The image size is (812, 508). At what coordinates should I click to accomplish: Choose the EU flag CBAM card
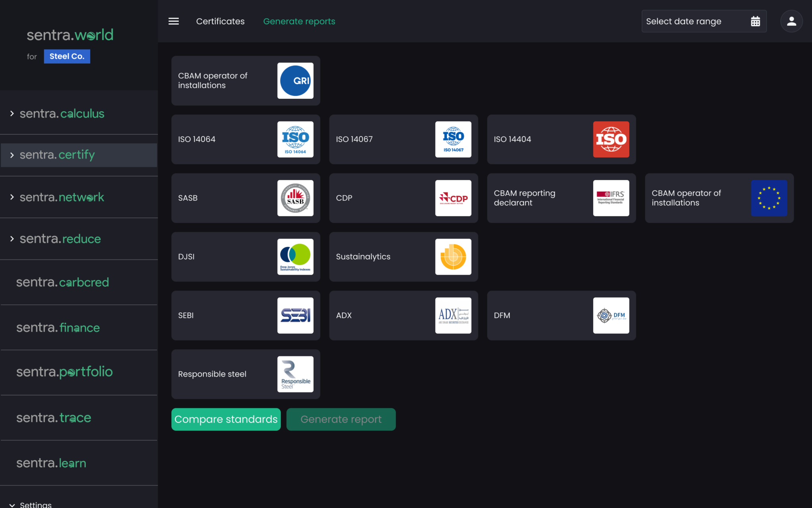pos(768,198)
